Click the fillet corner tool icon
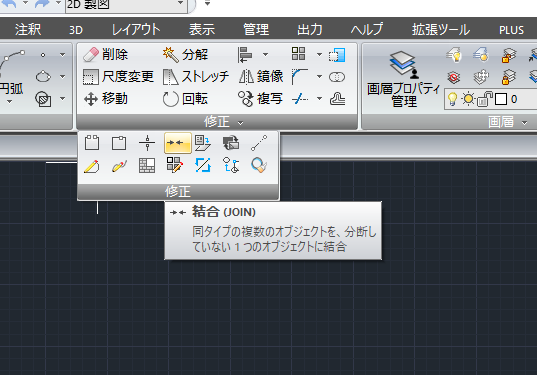 (x=300, y=76)
